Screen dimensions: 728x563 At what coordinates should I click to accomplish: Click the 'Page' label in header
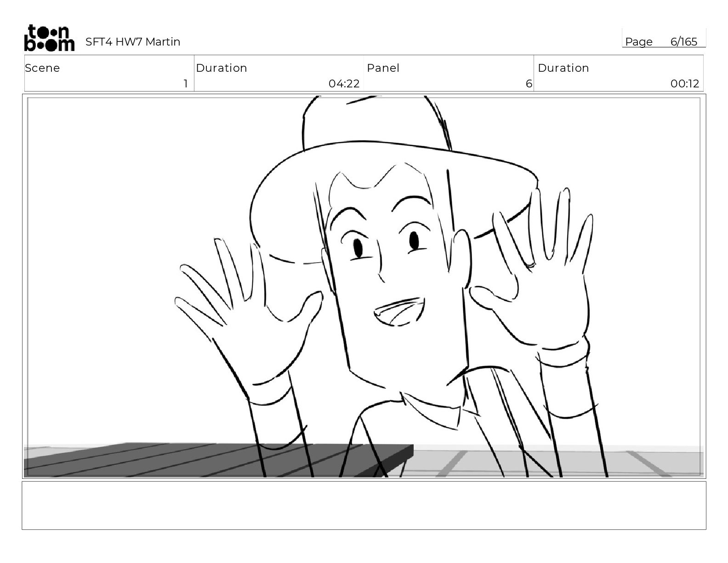639,42
